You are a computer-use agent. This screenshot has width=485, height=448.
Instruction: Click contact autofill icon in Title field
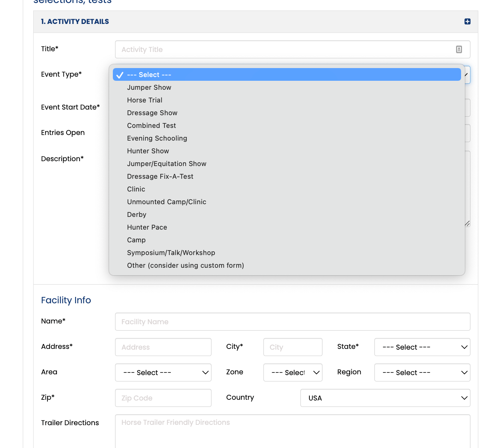tap(459, 49)
